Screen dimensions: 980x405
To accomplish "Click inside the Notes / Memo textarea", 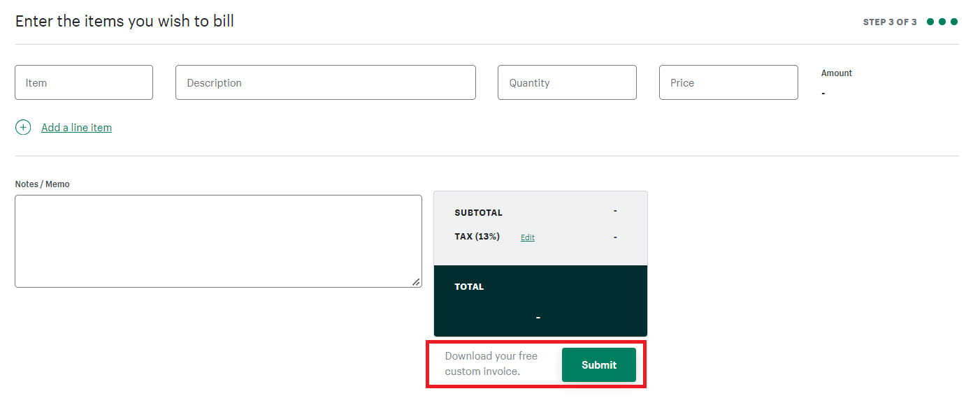I will point(218,241).
